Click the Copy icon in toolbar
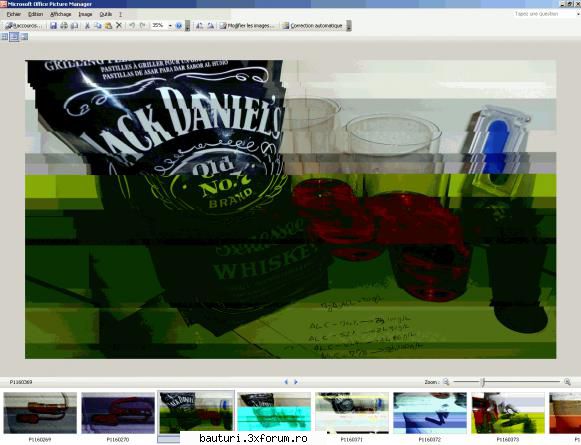 (98, 26)
